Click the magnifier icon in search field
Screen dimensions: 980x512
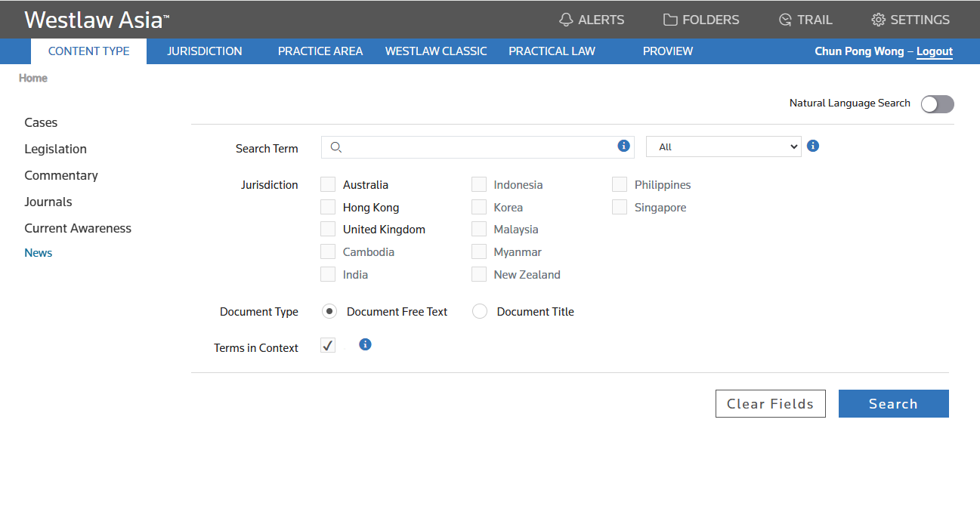337,147
